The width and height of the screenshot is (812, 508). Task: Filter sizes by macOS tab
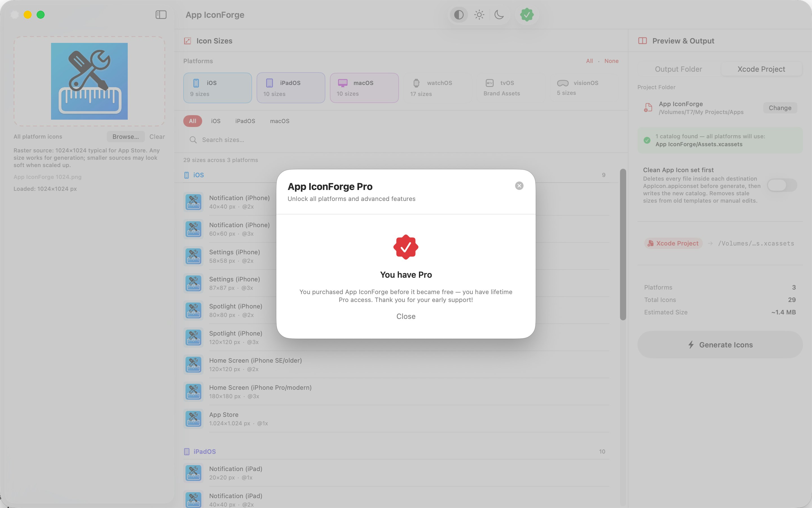[279, 121]
